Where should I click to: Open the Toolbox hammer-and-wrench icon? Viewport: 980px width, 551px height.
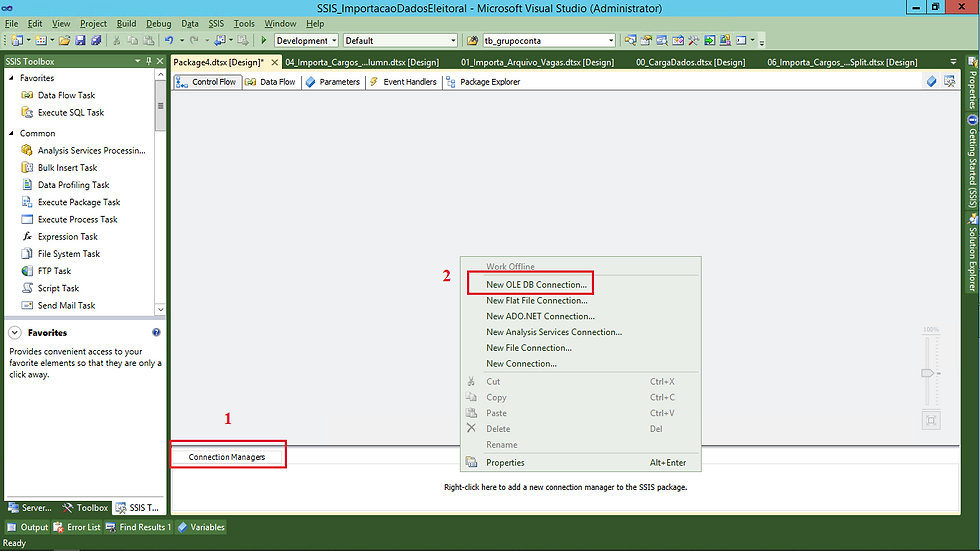[694, 41]
